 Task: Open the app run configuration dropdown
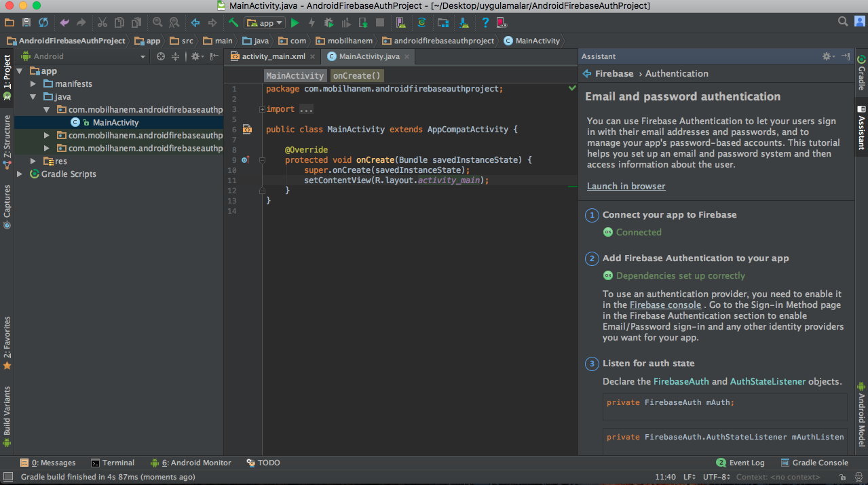click(265, 23)
